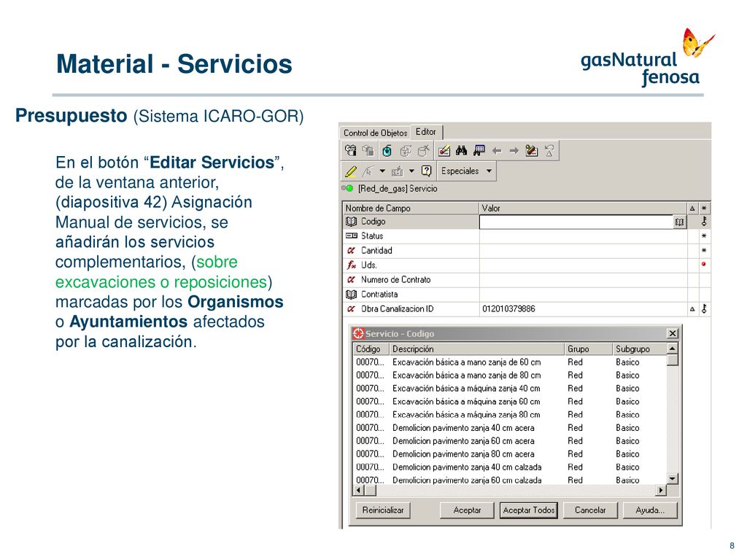Image resolution: width=747 pixels, height=560 pixels.
Task: Click the blue table grid icon
Action: pyautogui.click(x=479, y=151)
